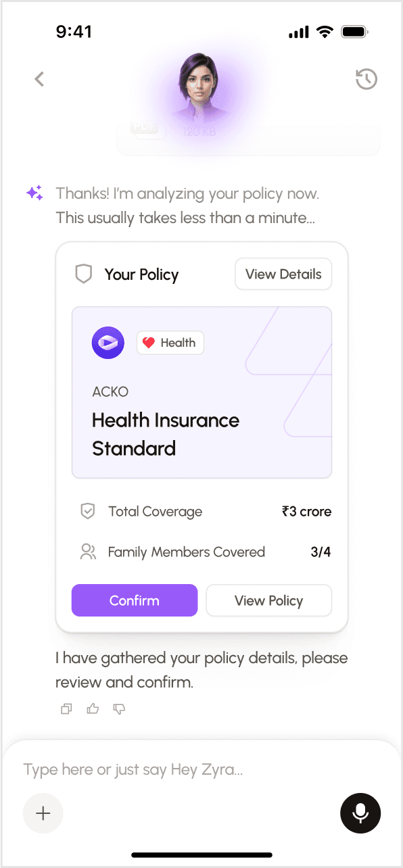Open the full policy via View Policy
403x868 pixels.
[268, 600]
